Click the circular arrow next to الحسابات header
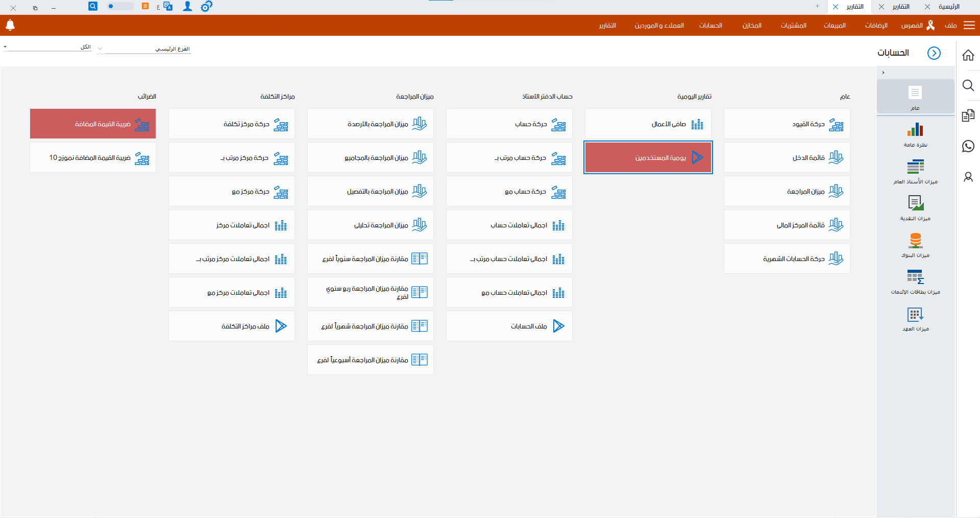Viewport: 980px width, 518px height. (x=935, y=53)
